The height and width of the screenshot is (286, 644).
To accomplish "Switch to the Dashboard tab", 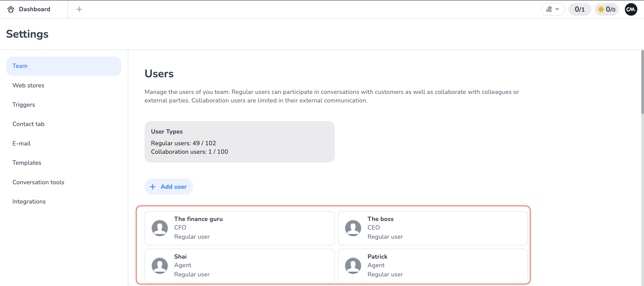I will [34, 9].
